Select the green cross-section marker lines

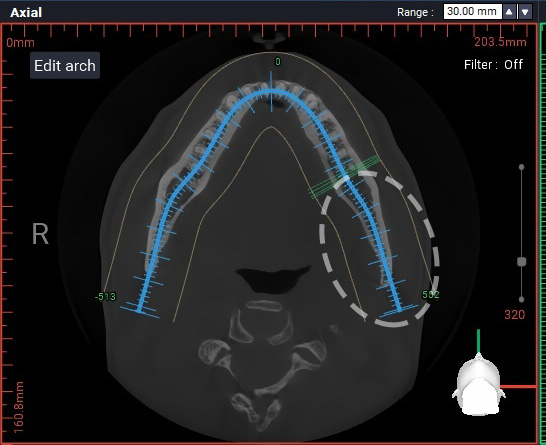(x=345, y=177)
